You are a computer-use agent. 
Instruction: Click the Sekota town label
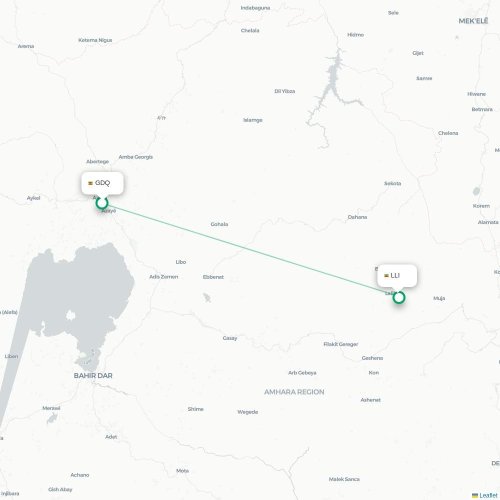(x=393, y=183)
